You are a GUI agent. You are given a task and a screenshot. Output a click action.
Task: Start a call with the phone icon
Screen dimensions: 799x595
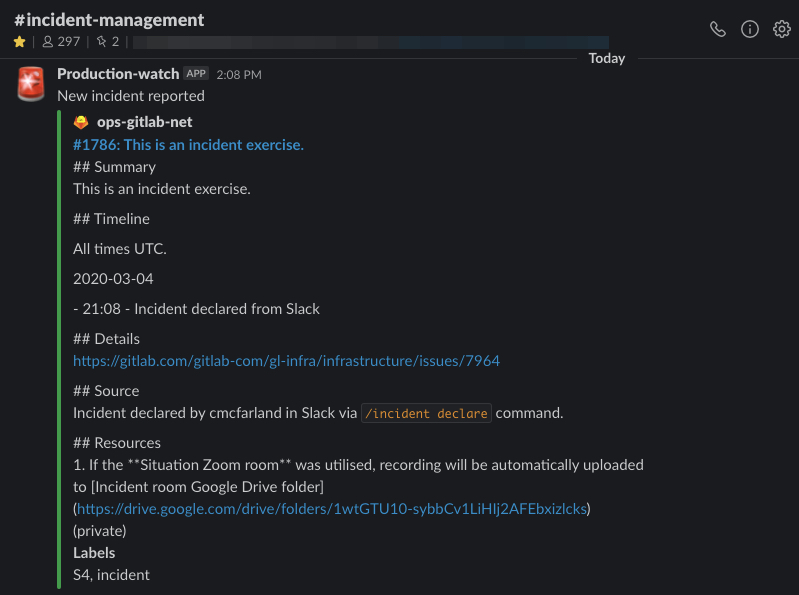coord(717,30)
